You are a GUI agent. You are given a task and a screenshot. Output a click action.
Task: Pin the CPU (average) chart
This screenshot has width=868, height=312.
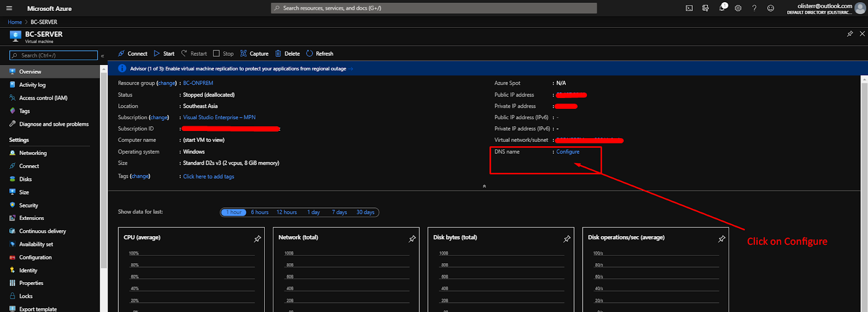(x=258, y=239)
